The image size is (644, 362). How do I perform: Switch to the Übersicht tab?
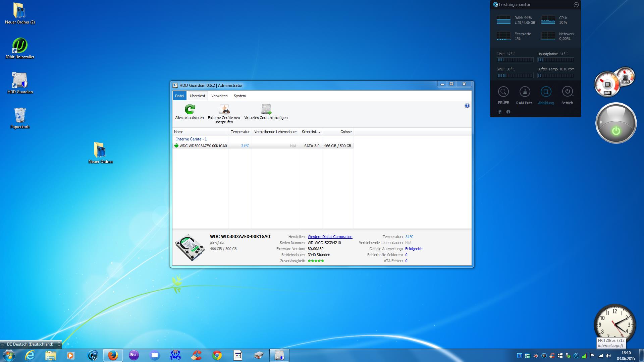click(x=198, y=96)
